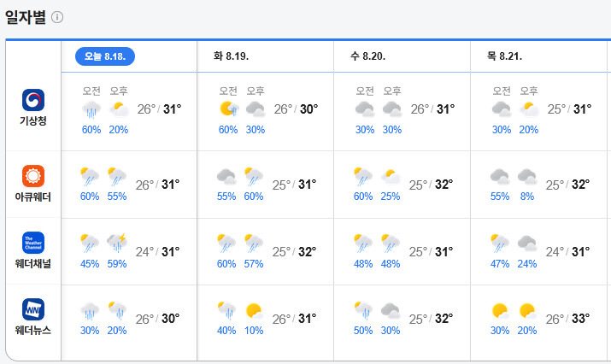This screenshot has height=364, width=611.
Task: Click 웨더채널 today's afternoon thunderstorm icon
Action: point(117,243)
